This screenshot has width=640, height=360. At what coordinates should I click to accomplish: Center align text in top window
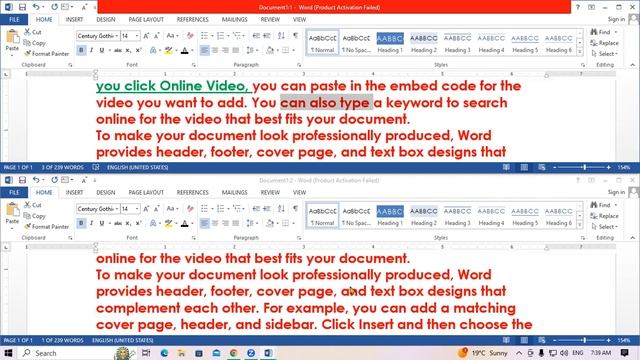tap(215, 50)
